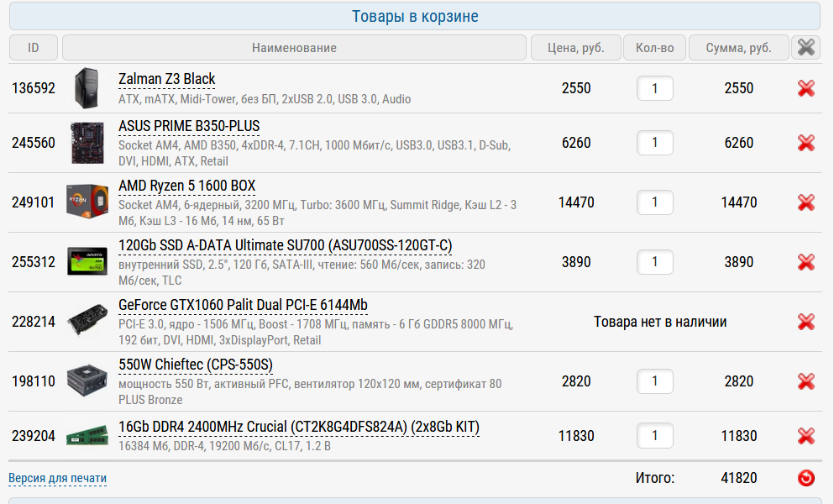Edit quantity field for AMD Ryzen 5
Viewport: 834px width, 504px height.
pyautogui.click(x=655, y=202)
